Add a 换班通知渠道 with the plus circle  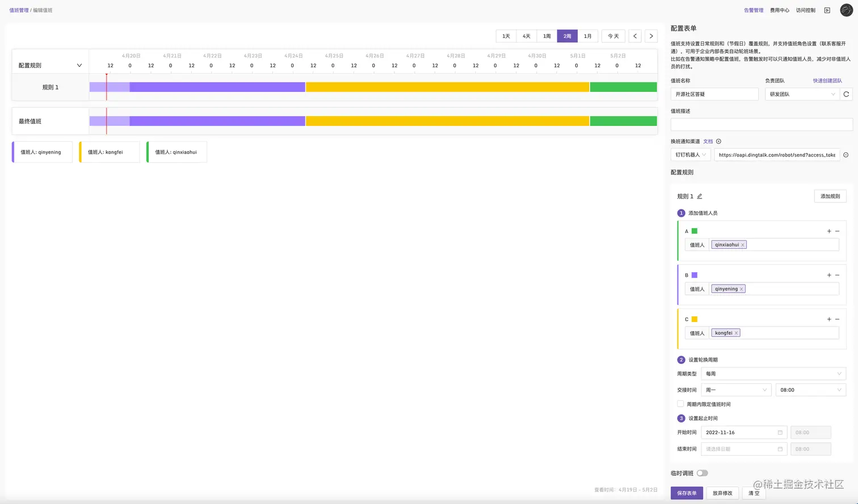718,141
